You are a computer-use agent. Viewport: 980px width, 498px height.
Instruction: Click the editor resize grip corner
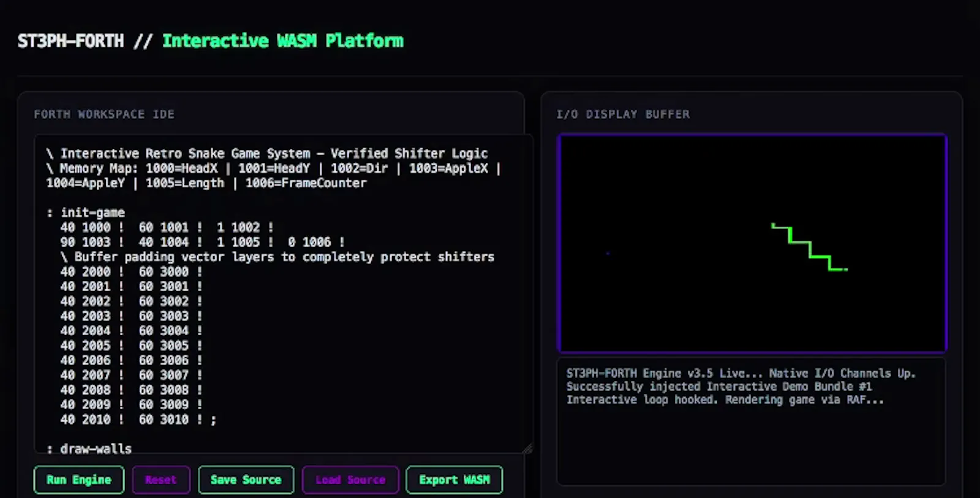click(x=527, y=448)
